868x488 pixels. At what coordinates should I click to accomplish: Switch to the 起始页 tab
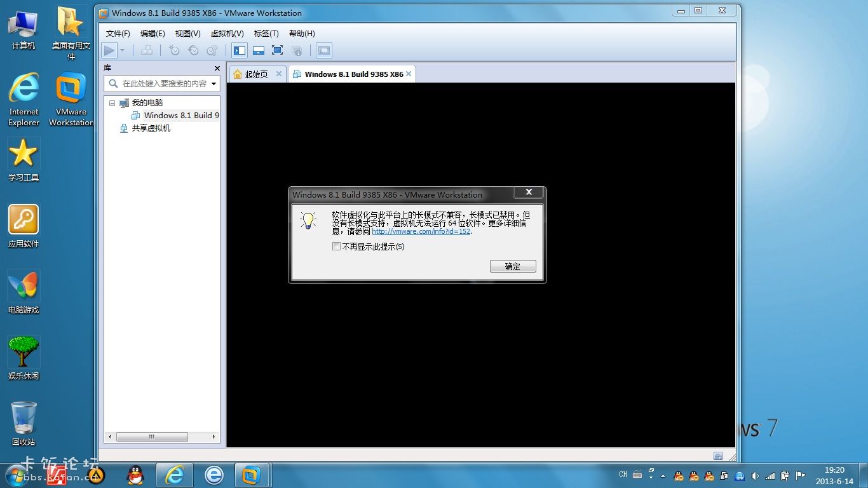point(256,74)
